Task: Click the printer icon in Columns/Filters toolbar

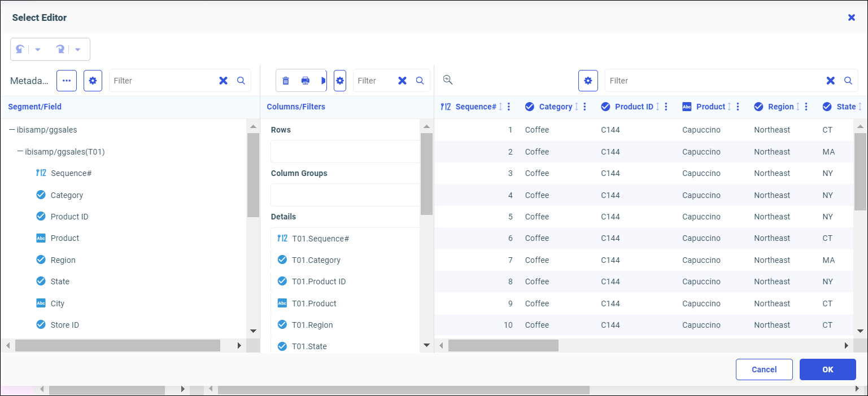Action: tap(306, 81)
